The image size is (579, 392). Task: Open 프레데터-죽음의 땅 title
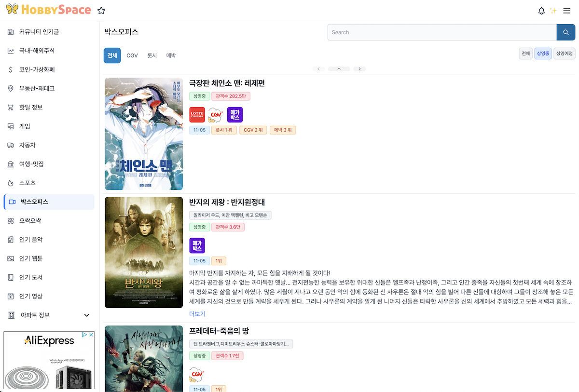(219, 331)
